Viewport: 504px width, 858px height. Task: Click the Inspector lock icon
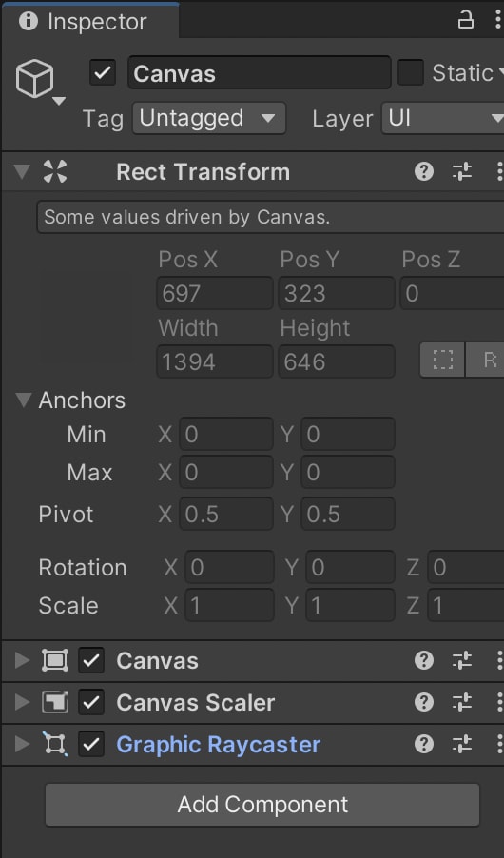pyautogui.click(x=465, y=21)
